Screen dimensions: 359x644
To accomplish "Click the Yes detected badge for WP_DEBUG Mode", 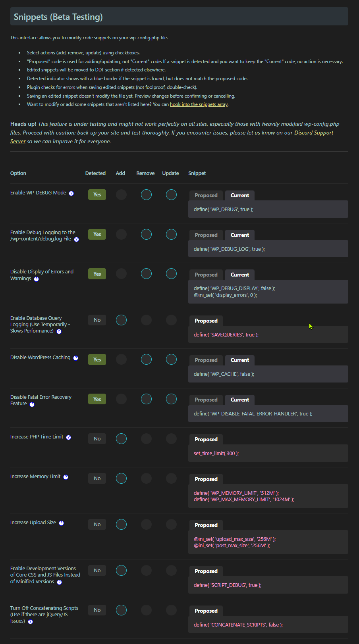I will click(97, 194).
